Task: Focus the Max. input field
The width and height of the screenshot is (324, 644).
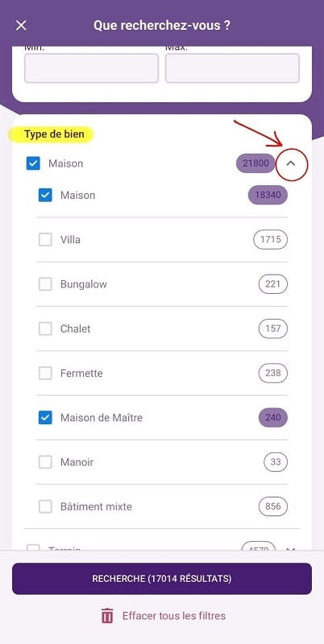Action: 232,68
